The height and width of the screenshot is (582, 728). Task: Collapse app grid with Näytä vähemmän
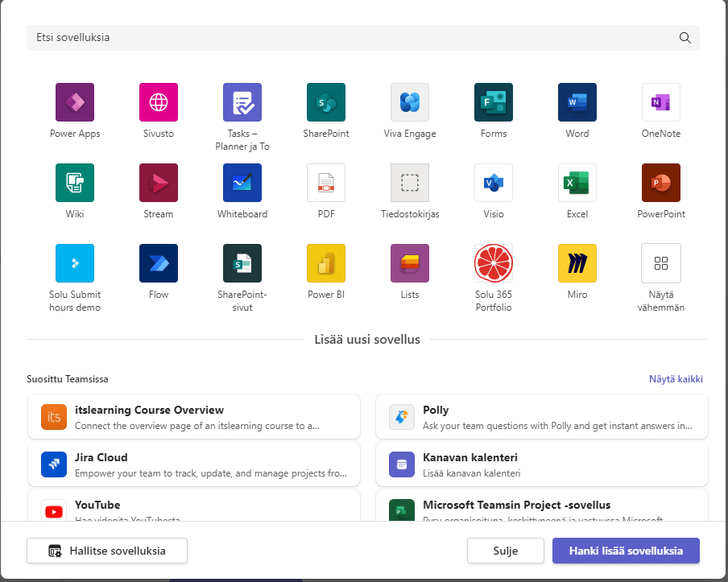click(661, 264)
